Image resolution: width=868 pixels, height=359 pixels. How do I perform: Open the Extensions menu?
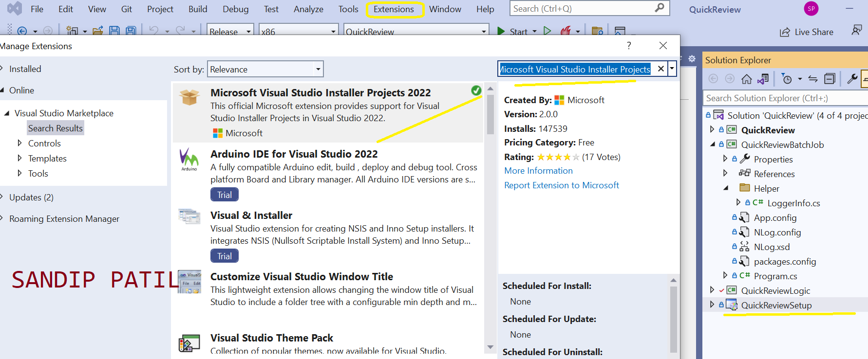394,9
